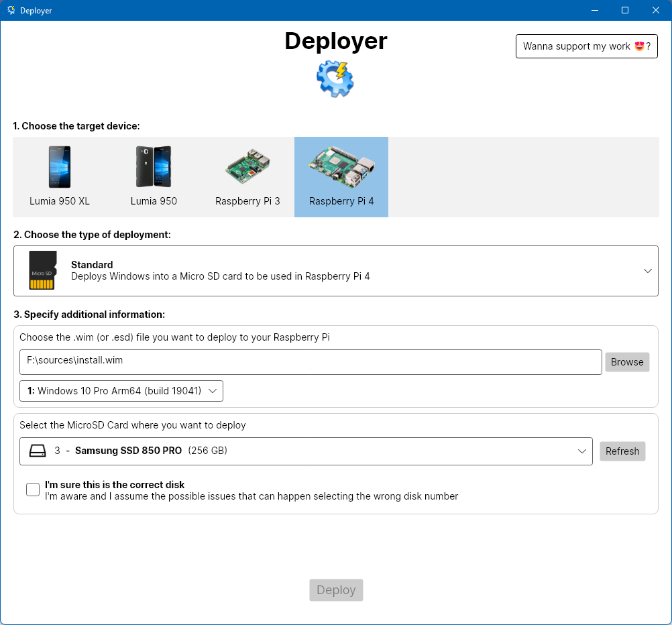Screen dimensions: 672x625
Task: Click the 'Wanna support my work' button
Action: pyautogui.click(x=586, y=46)
